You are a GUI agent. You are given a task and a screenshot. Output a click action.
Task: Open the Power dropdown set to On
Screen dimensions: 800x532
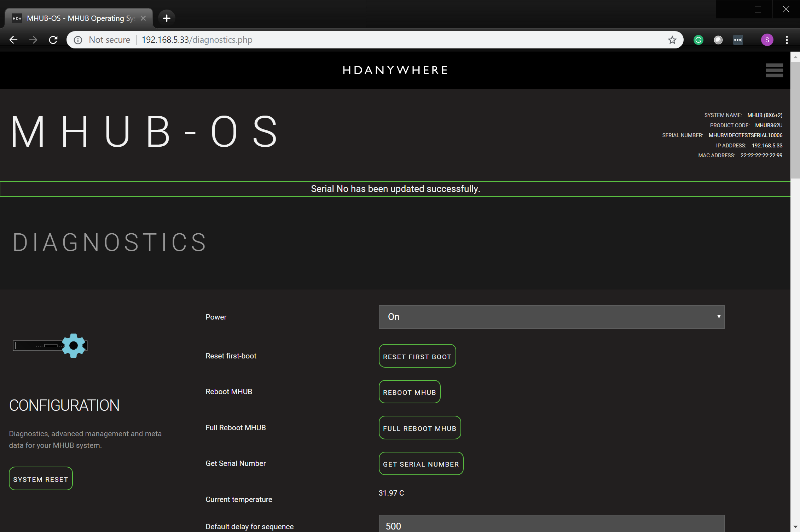pos(552,317)
